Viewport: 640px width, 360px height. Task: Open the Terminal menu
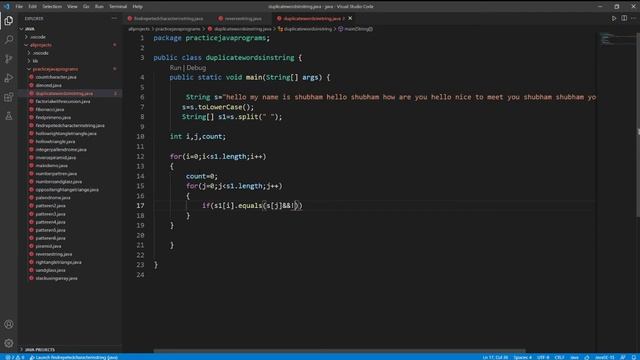118,7
